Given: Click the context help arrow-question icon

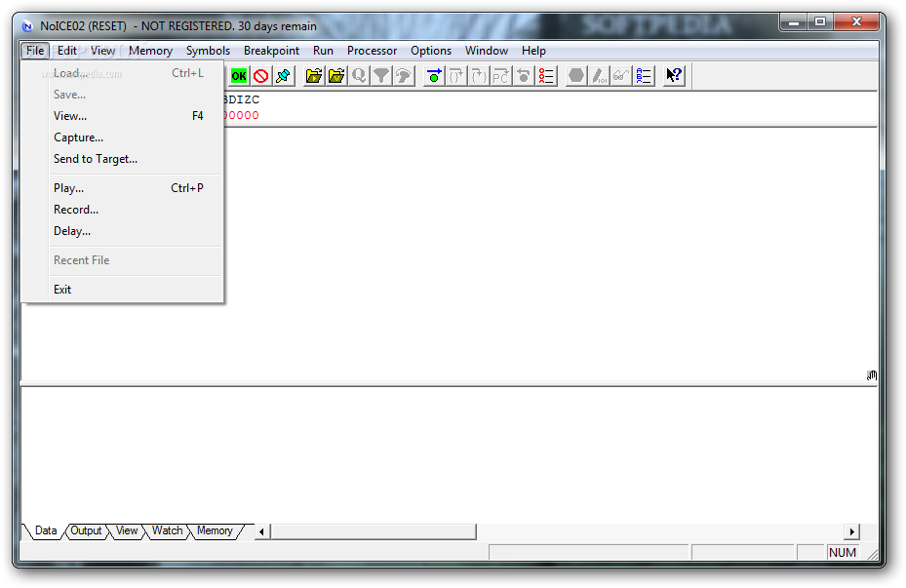Looking at the screenshot, I should (674, 76).
